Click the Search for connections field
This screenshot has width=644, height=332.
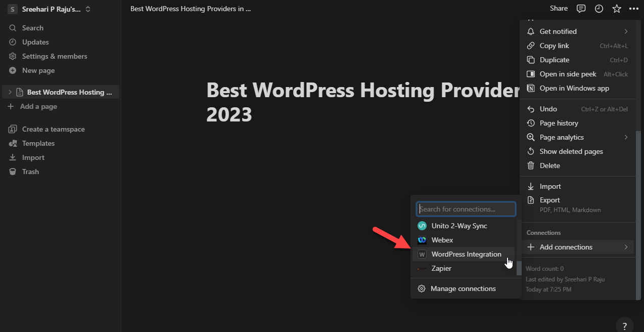pos(466,209)
